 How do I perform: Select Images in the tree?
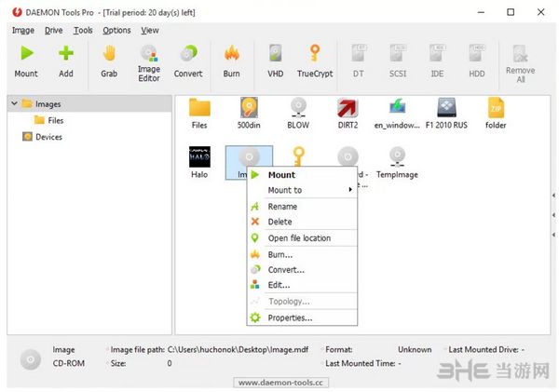(x=48, y=104)
